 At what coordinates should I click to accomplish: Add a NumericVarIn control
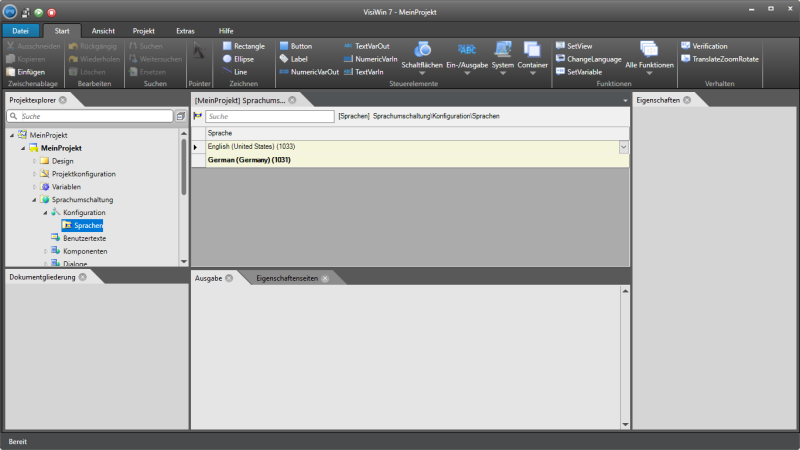(370, 59)
